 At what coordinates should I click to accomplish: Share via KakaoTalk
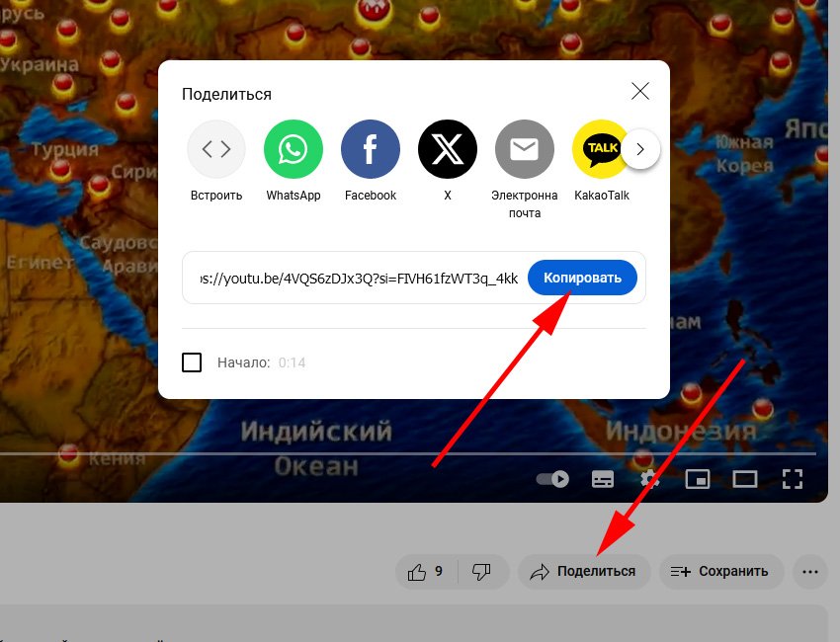click(600, 150)
